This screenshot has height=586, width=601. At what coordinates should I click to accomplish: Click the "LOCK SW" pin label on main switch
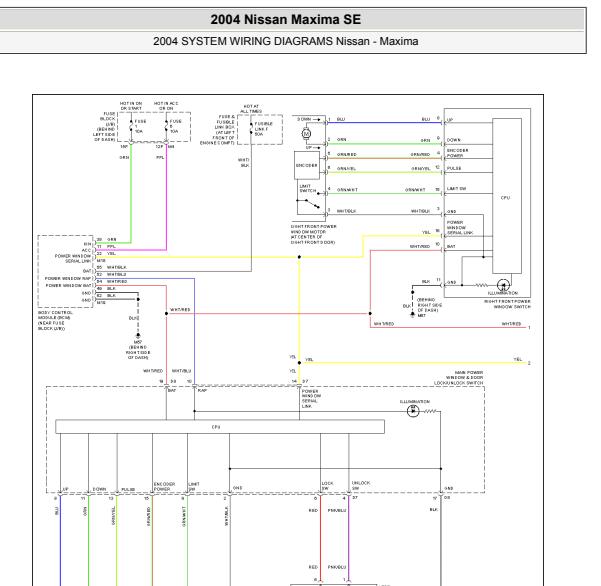pyautogui.click(x=327, y=486)
